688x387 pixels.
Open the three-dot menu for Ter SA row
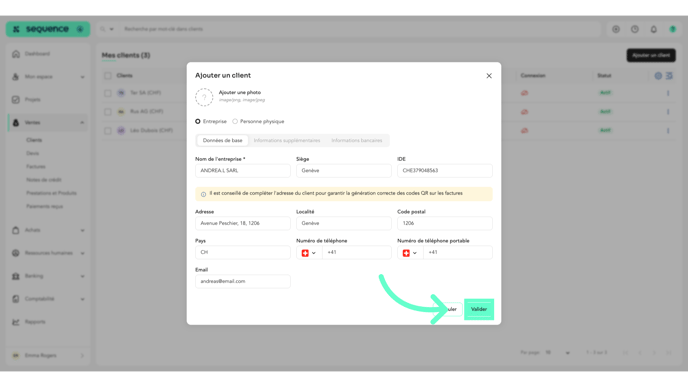[668, 93]
